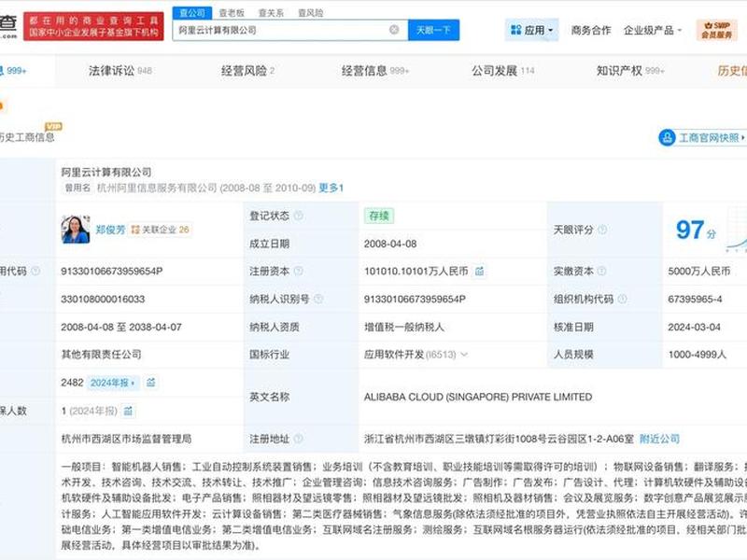Click the 核准日期 value 2024-03-04
The image size is (747, 560).
click(x=694, y=327)
